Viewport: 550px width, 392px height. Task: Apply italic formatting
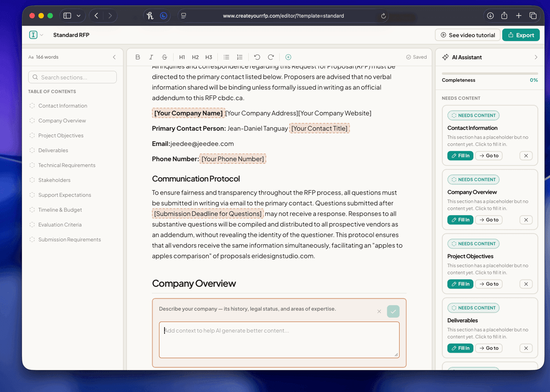[x=151, y=57]
